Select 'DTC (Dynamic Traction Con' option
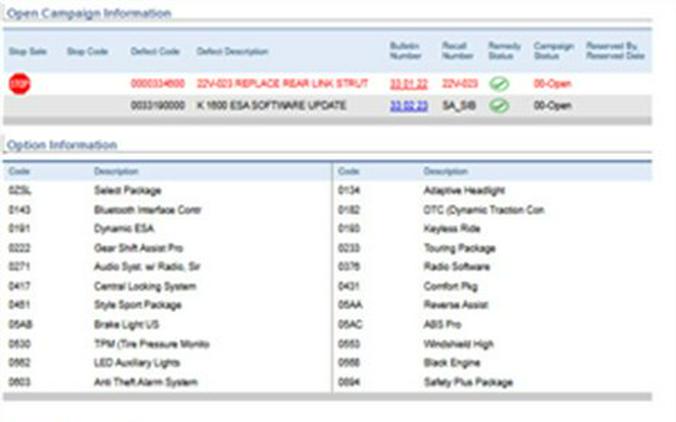 tap(484, 210)
